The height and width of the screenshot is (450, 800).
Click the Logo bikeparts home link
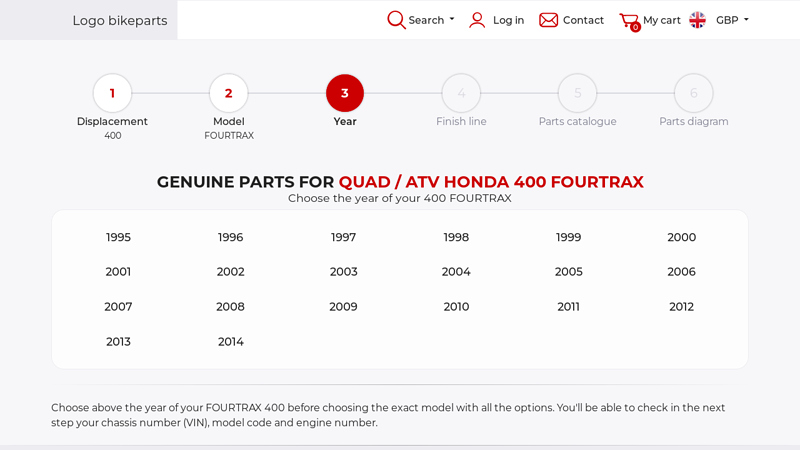(120, 20)
